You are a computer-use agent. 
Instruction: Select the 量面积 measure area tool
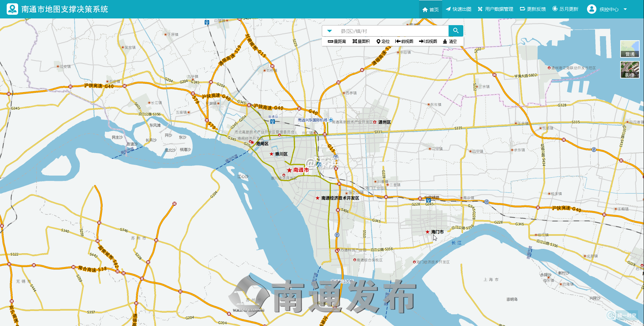pos(361,42)
